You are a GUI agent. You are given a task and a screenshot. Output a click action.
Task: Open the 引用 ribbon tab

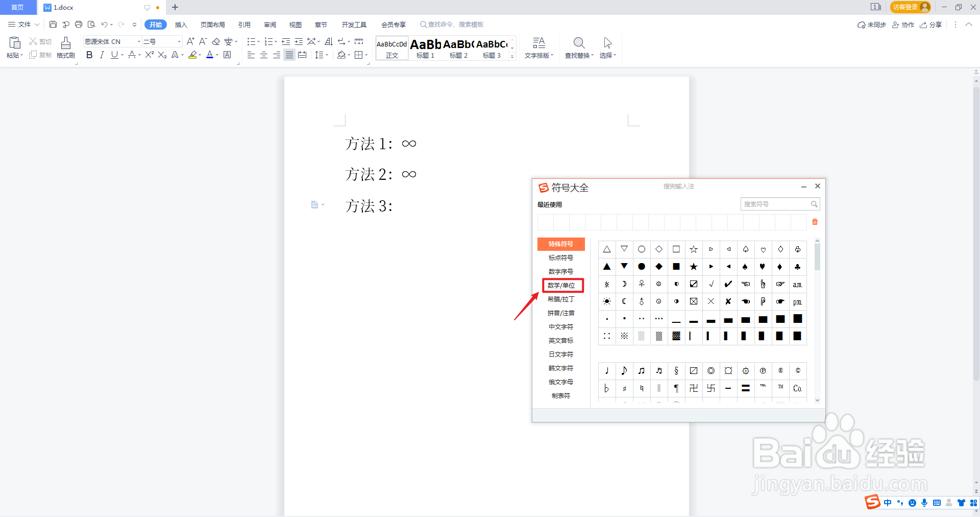tap(244, 25)
